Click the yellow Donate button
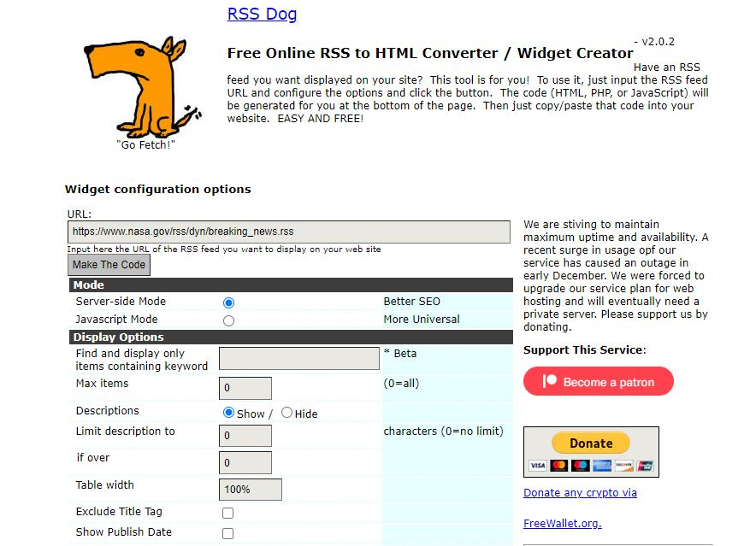The height and width of the screenshot is (546, 756). [x=591, y=443]
